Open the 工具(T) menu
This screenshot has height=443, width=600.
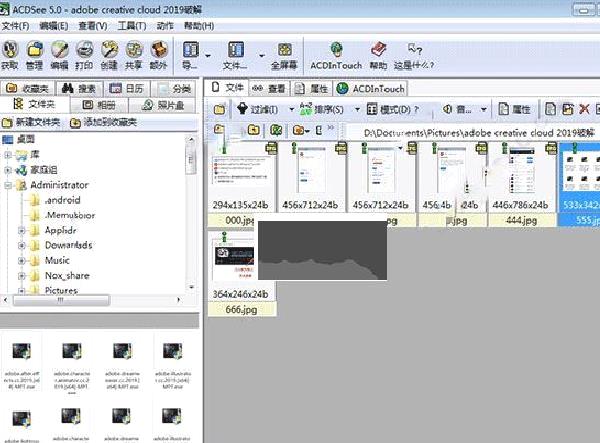[132, 26]
